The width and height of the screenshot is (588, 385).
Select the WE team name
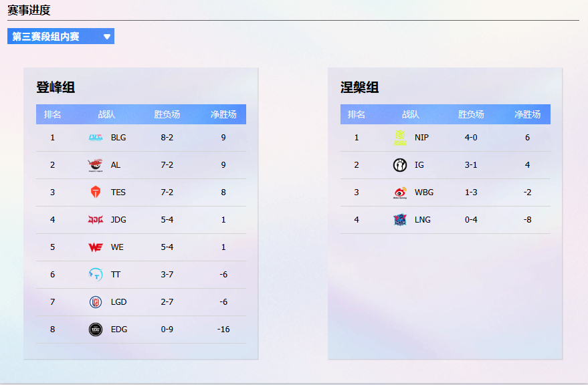[x=117, y=247]
